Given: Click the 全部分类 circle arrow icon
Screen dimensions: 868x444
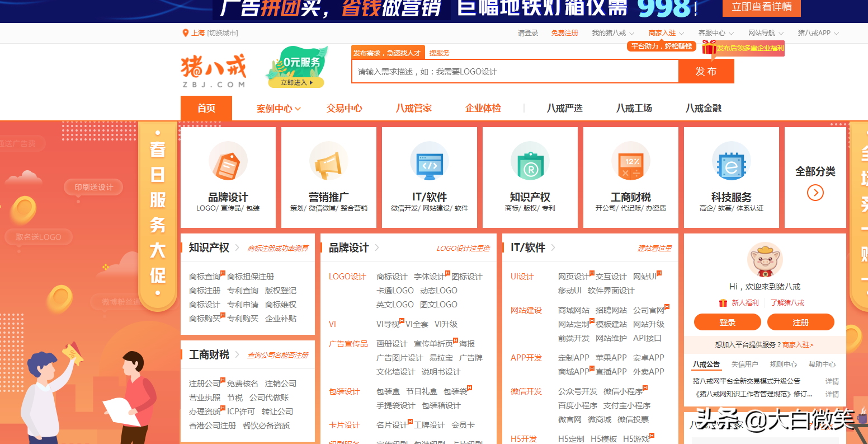Looking at the screenshot, I should (815, 193).
